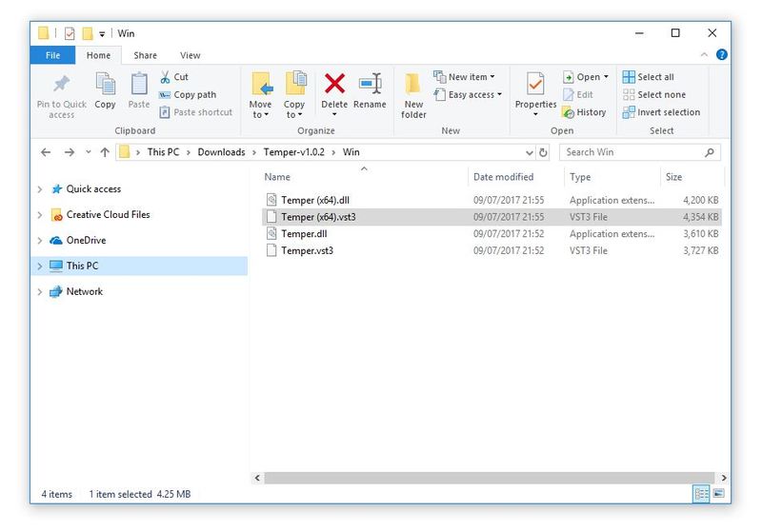
Task: Click the Delete red X icon
Action: [x=334, y=85]
